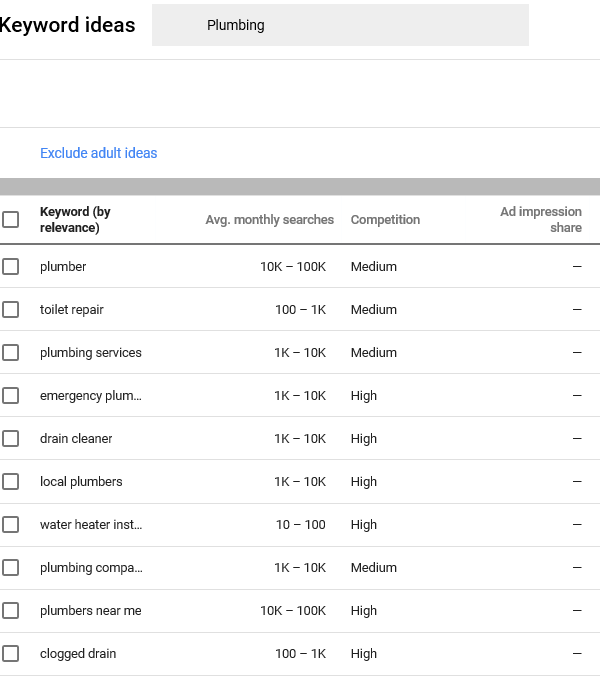Click the 'Exclude adult ideas' link
Viewport: 600px width, 685px height.
98,153
